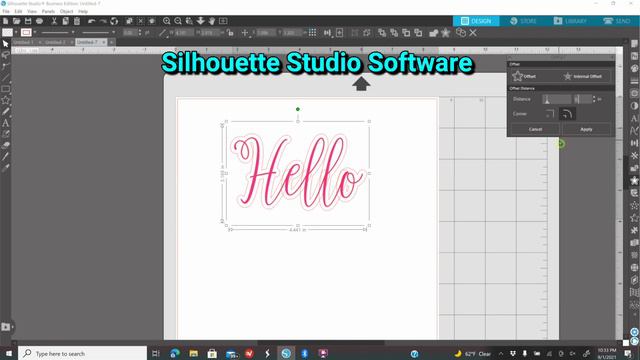640x360 pixels.
Task: Switch to the Untitled-1 document tab
Action: (x=23, y=42)
